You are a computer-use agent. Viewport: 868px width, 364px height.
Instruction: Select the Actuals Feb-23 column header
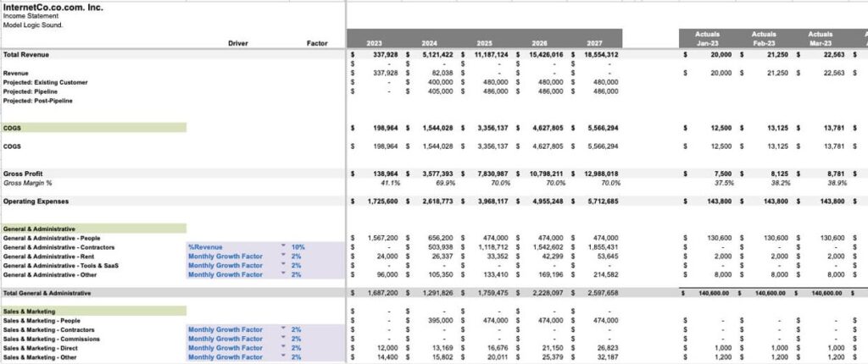pos(763,39)
